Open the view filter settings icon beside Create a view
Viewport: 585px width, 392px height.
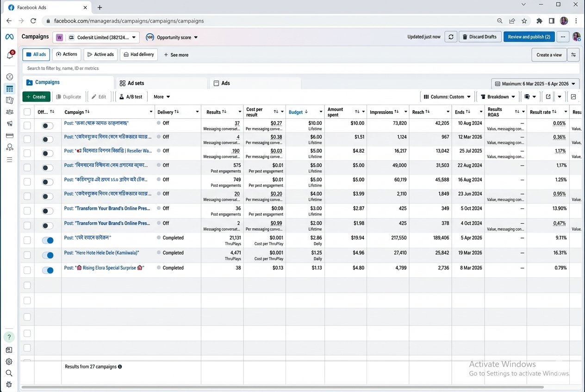[x=573, y=55]
